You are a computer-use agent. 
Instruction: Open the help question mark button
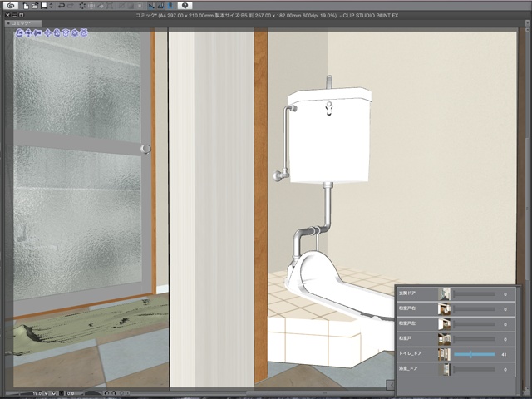(x=185, y=6)
